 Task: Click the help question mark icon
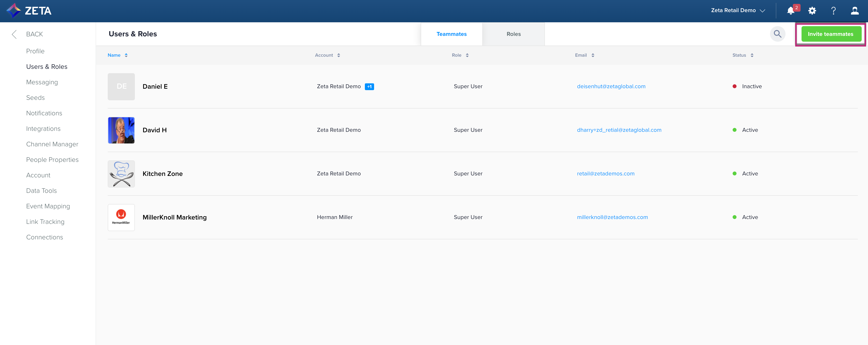pyautogui.click(x=833, y=11)
